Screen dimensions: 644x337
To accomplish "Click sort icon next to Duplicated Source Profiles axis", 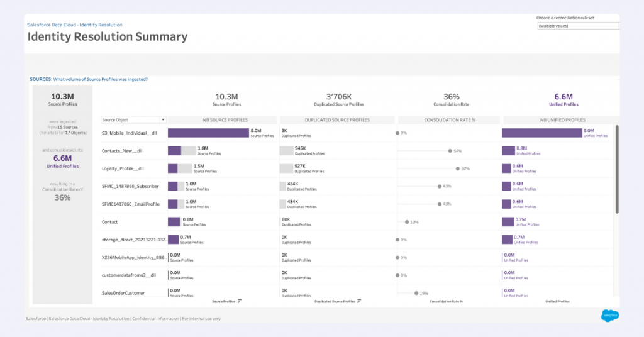I will click(359, 301).
